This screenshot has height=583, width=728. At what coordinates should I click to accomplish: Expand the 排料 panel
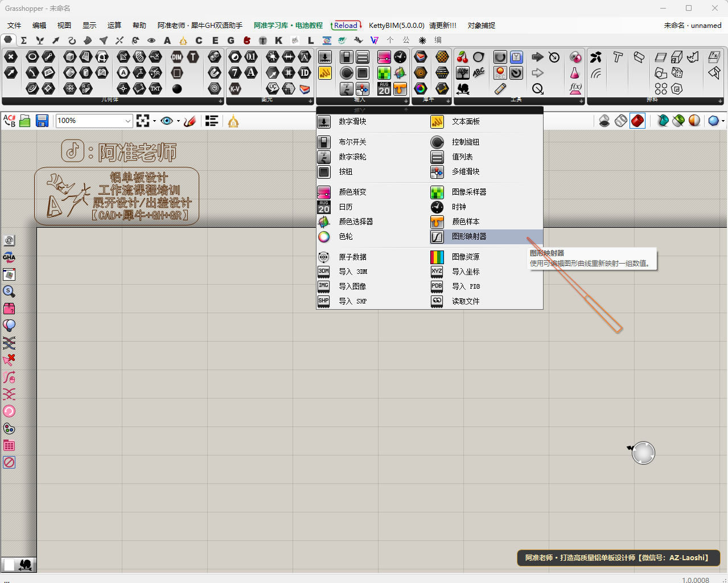[x=721, y=101]
